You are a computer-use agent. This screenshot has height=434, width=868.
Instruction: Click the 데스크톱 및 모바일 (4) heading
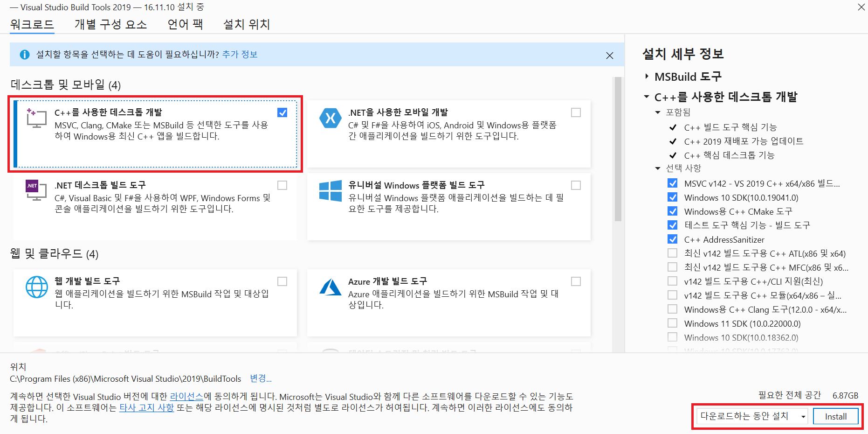(x=66, y=84)
